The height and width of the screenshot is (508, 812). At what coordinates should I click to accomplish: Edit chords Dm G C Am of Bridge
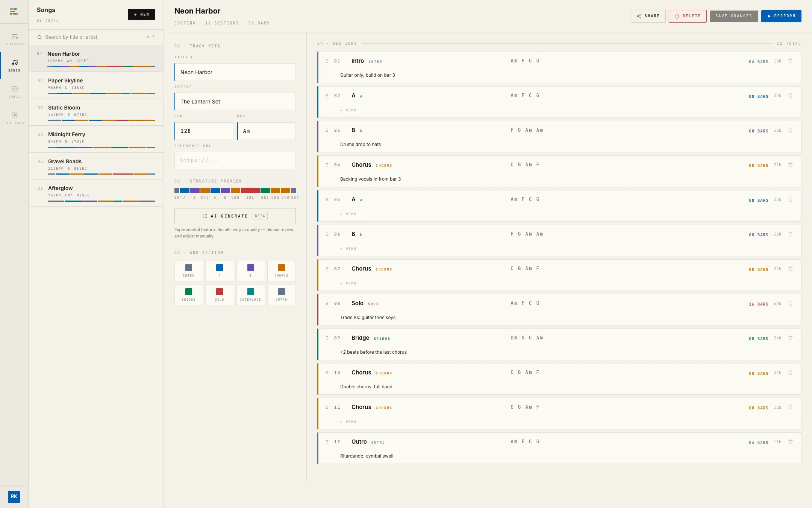527,338
